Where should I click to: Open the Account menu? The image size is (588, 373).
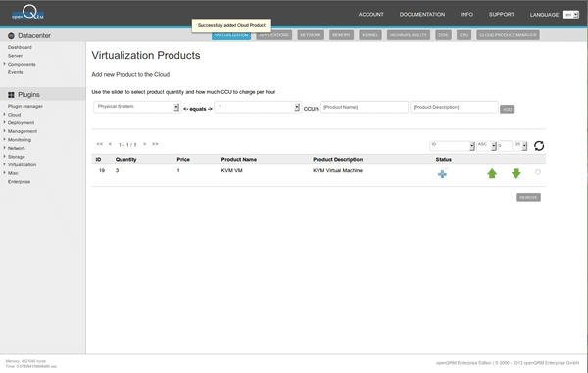click(x=370, y=15)
